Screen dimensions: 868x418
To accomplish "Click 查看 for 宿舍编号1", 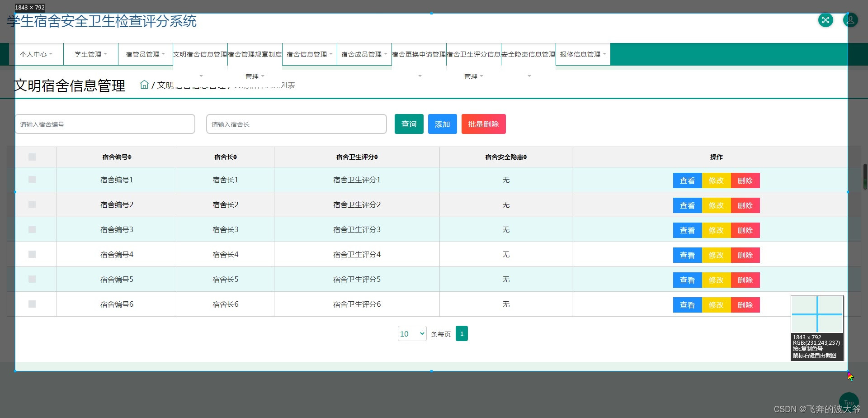I will pyautogui.click(x=688, y=180).
